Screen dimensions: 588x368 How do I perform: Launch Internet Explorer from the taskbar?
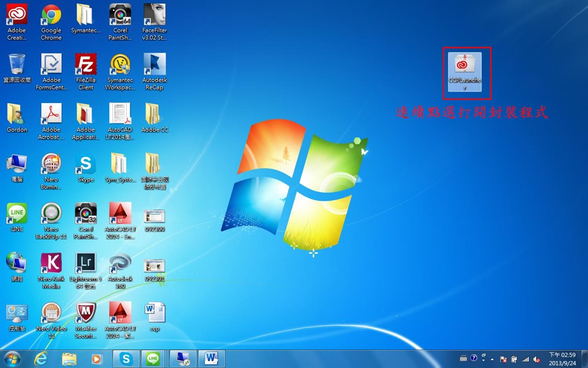pyautogui.click(x=41, y=359)
